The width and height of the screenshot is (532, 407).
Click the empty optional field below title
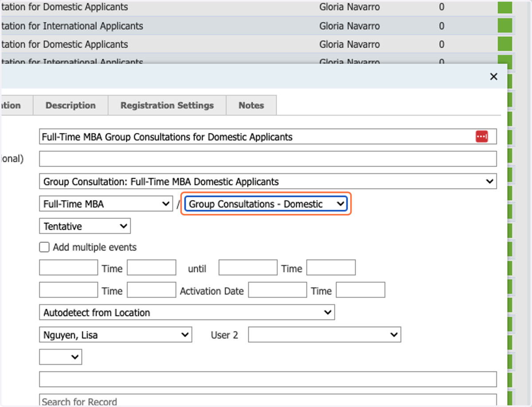click(268, 158)
